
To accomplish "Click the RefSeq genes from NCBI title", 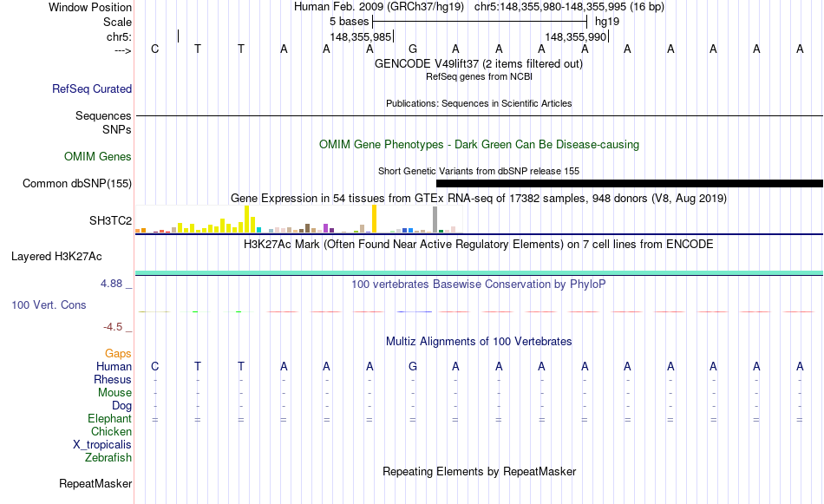I will tap(479, 76).
